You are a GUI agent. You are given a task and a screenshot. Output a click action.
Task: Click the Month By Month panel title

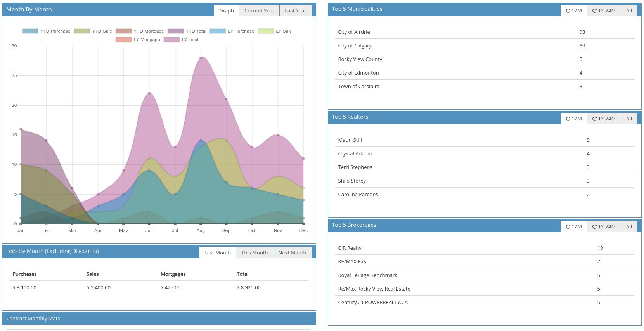pyautogui.click(x=29, y=9)
